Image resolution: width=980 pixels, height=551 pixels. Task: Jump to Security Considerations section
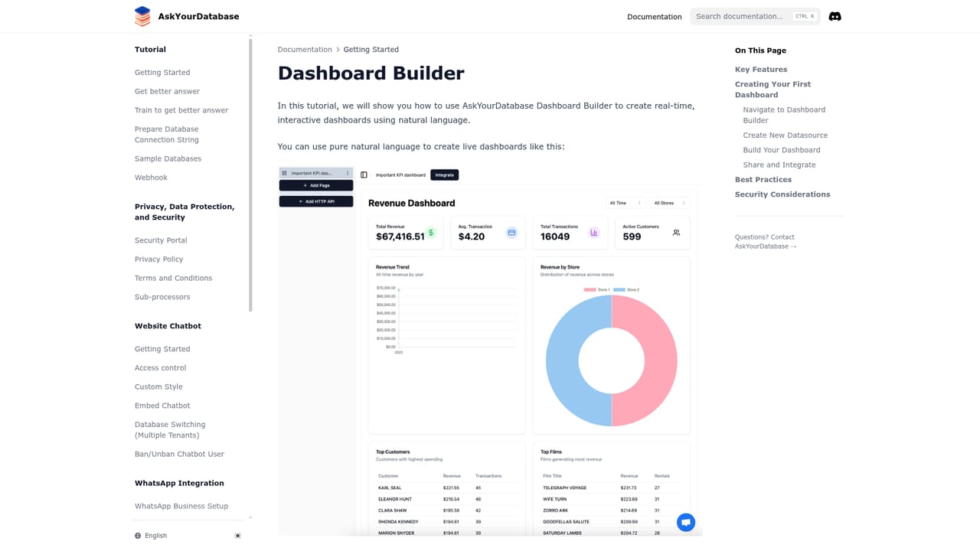pos(782,194)
